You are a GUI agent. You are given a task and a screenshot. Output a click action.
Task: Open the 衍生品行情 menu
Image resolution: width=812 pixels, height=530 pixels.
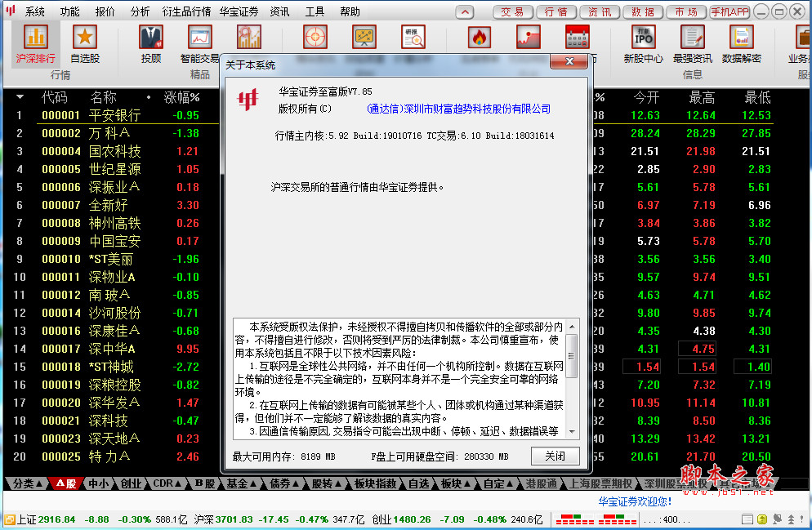coord(186,11)
